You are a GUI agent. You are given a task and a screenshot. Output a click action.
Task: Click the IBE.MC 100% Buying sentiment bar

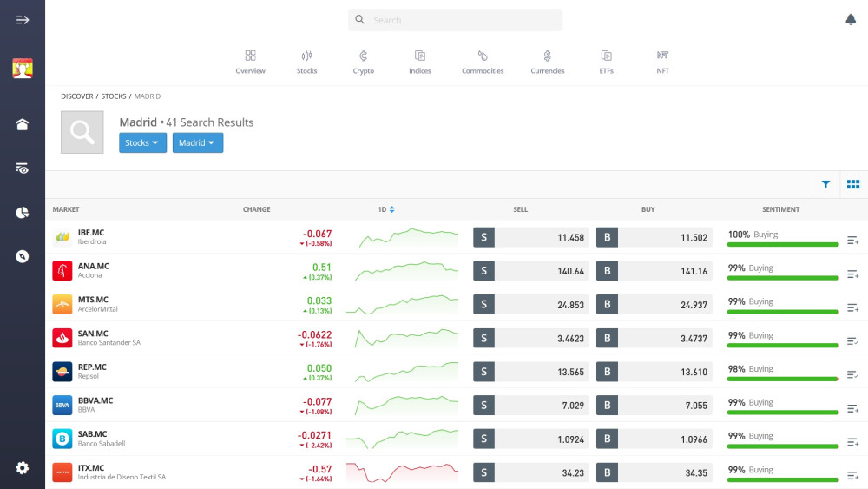click(783, 244)
